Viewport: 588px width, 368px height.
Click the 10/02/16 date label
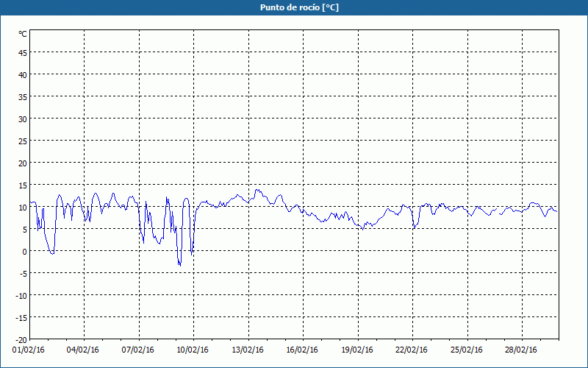pyautogui.click(x=193, y=350)
